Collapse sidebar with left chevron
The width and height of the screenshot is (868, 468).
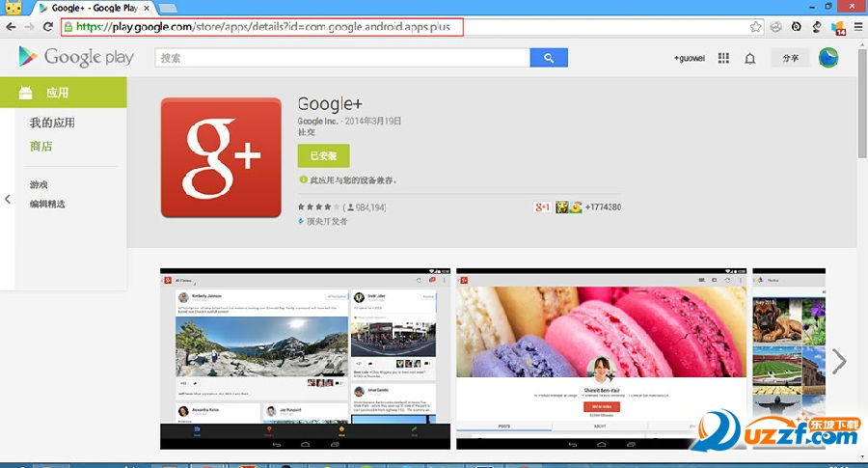pyautogui.click(x=7, y=199)
